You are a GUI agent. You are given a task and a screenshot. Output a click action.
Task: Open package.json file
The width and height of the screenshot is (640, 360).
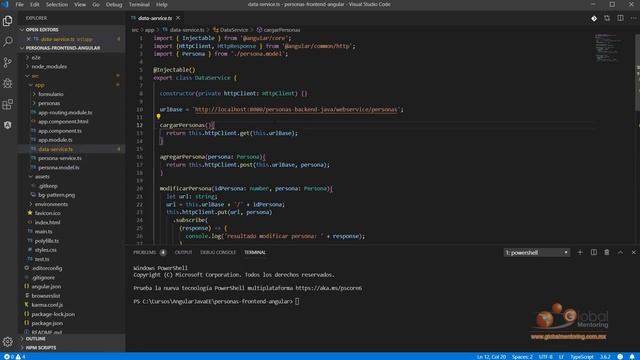(47, 323)
